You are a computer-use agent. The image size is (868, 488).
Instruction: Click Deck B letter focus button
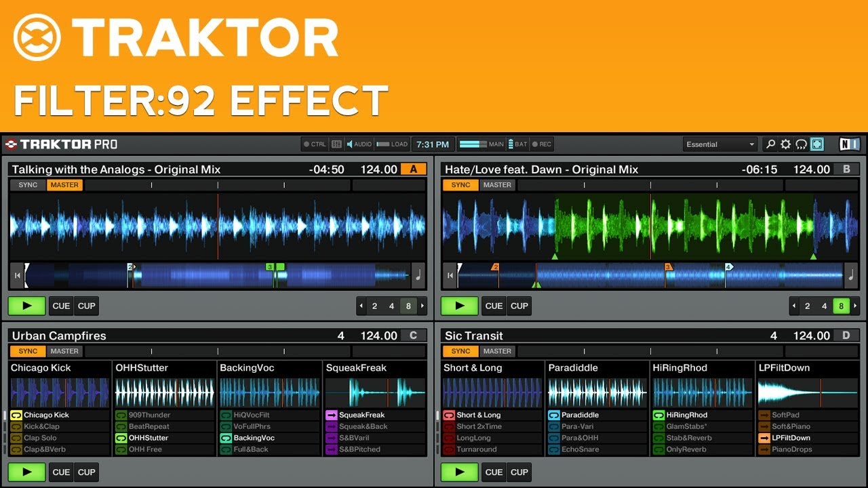(x=846, y=169)
